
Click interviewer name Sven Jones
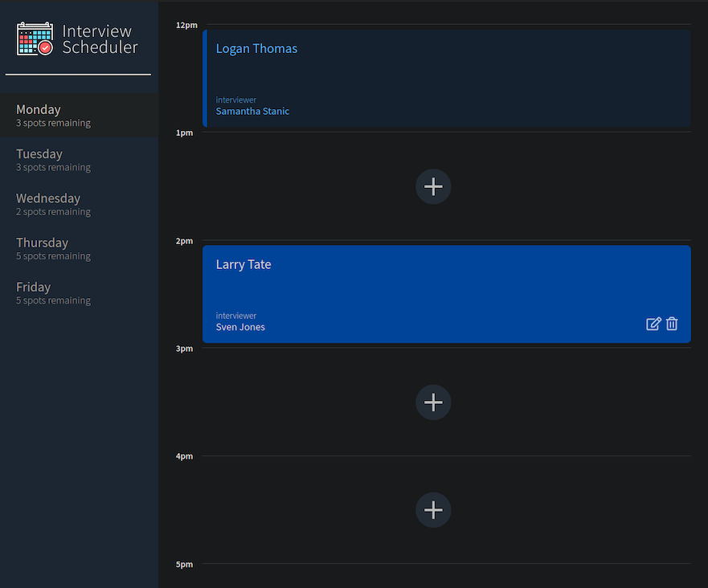point(240,327)
